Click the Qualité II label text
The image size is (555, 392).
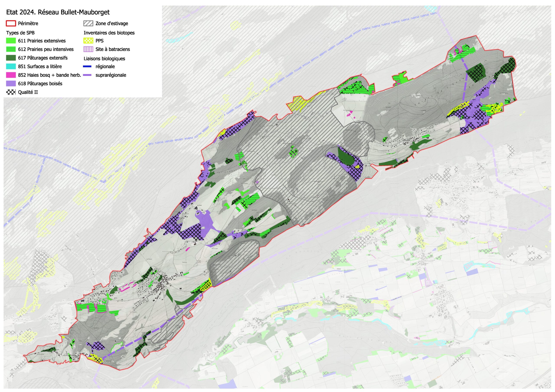(28, 92)
